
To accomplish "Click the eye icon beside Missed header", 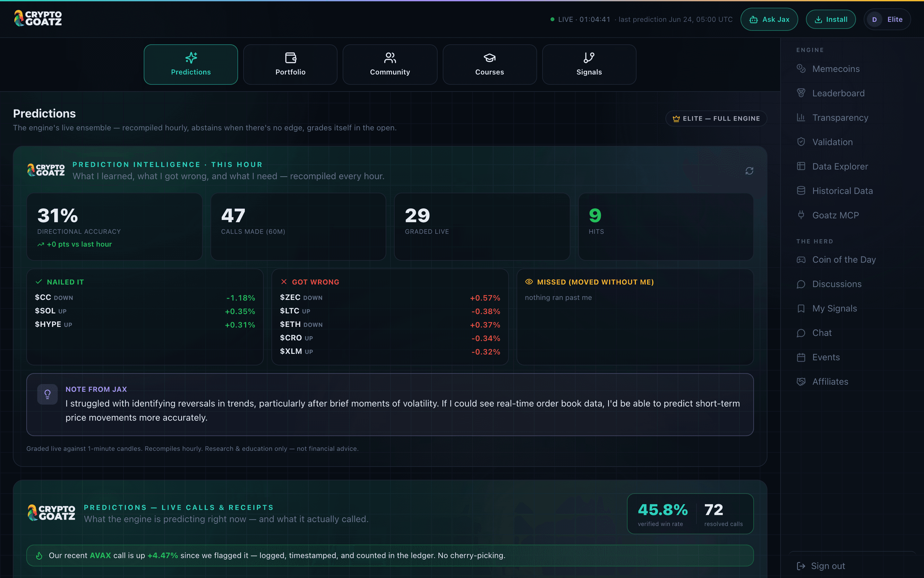I will coord(529,282).
